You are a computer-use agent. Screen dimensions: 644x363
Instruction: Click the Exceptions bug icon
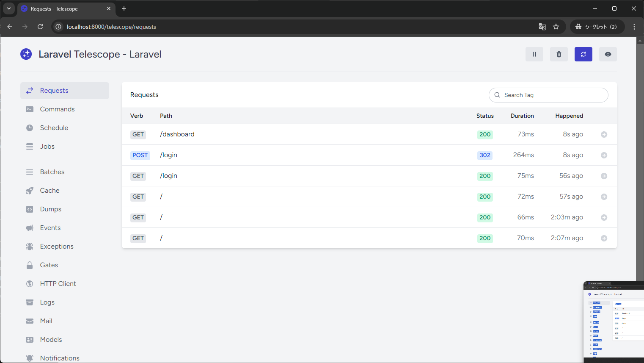tap(30, 247)
